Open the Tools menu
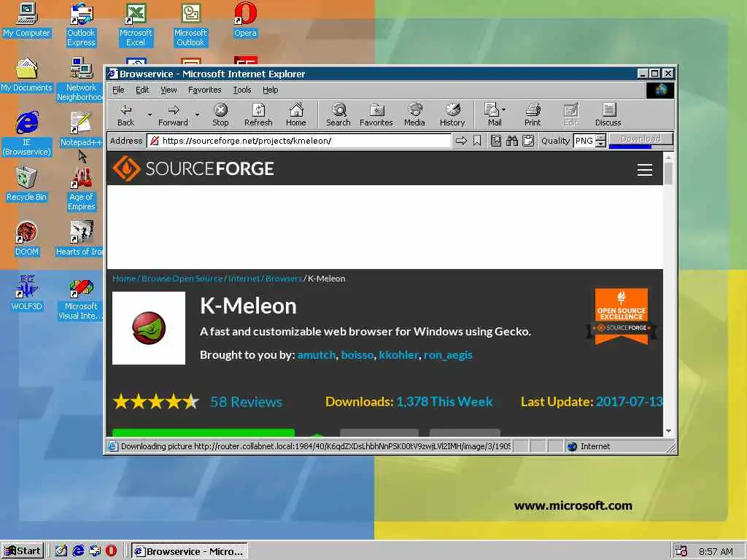The width and height of the screenshot is (747, 560). pos(242,90)
